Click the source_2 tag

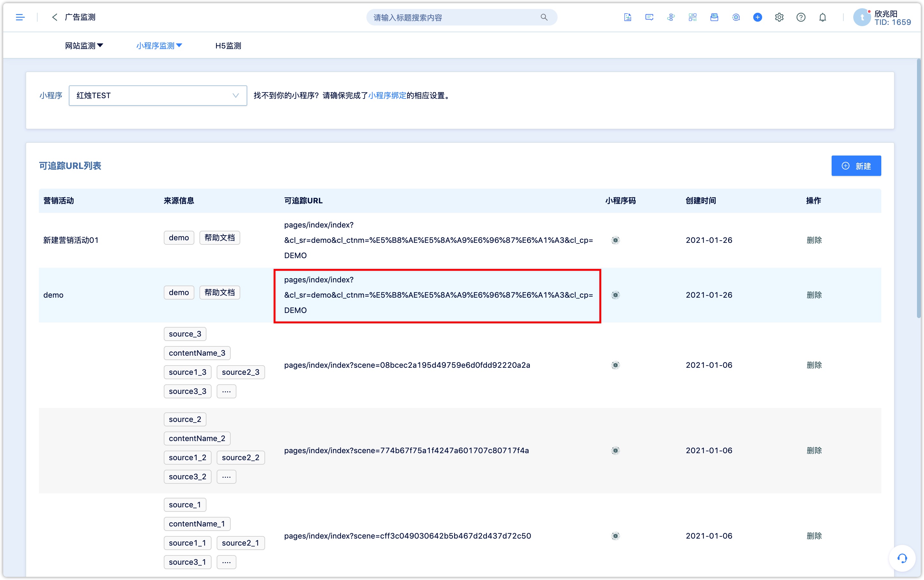185,419
